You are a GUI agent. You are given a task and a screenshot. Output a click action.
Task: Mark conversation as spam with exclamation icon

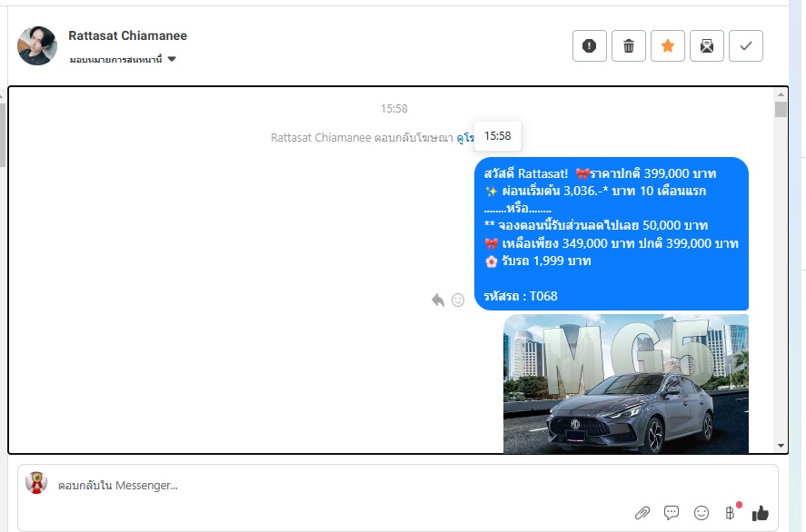pyautogui.click(x=589, y=46)
